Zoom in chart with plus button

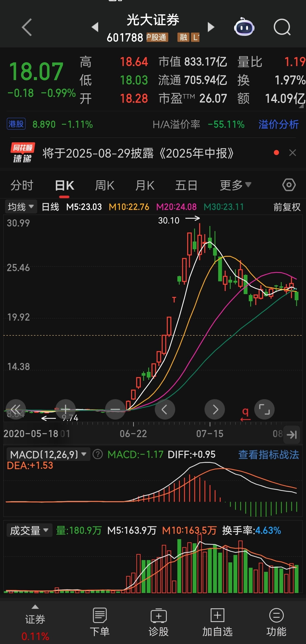pos(66,409)
